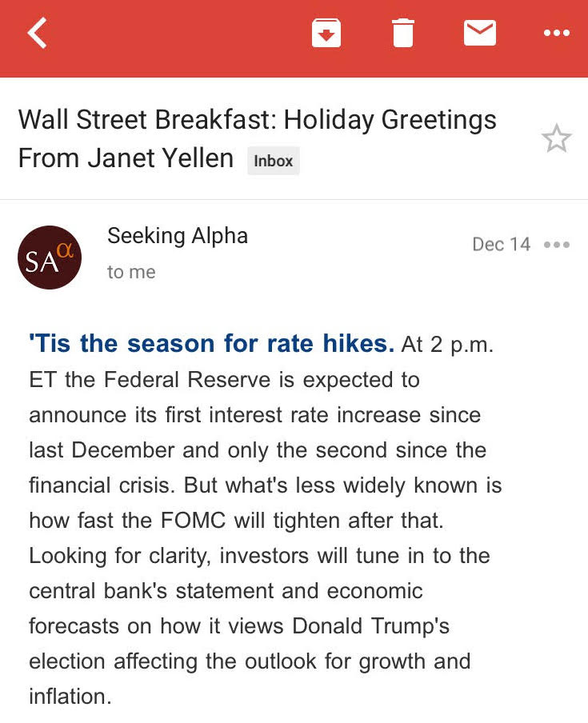The width and height of the screenshot is (588, 723).
Task: Delete email using the trash can icon
Action: (402, 33)
